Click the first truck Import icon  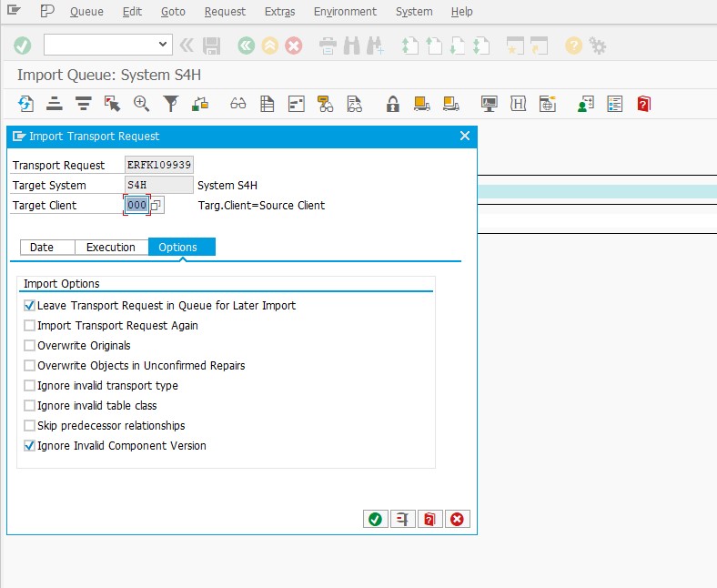(421, 104)
